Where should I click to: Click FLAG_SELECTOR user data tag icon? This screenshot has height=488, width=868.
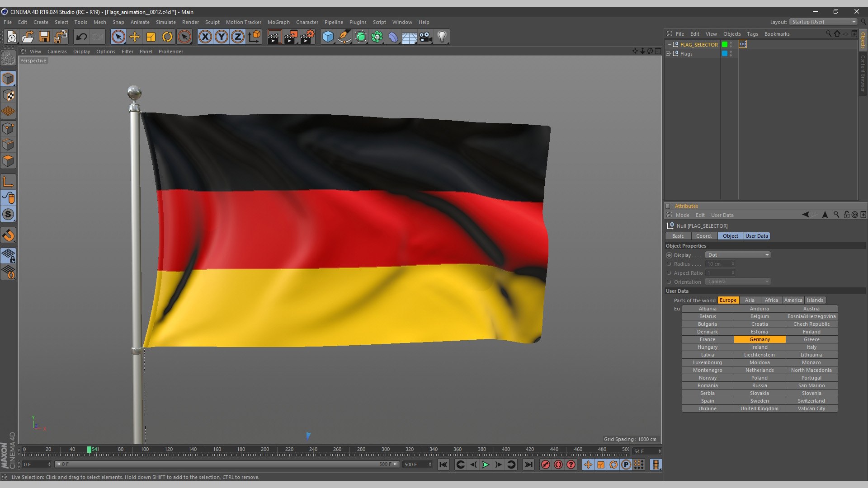point(743,44)
